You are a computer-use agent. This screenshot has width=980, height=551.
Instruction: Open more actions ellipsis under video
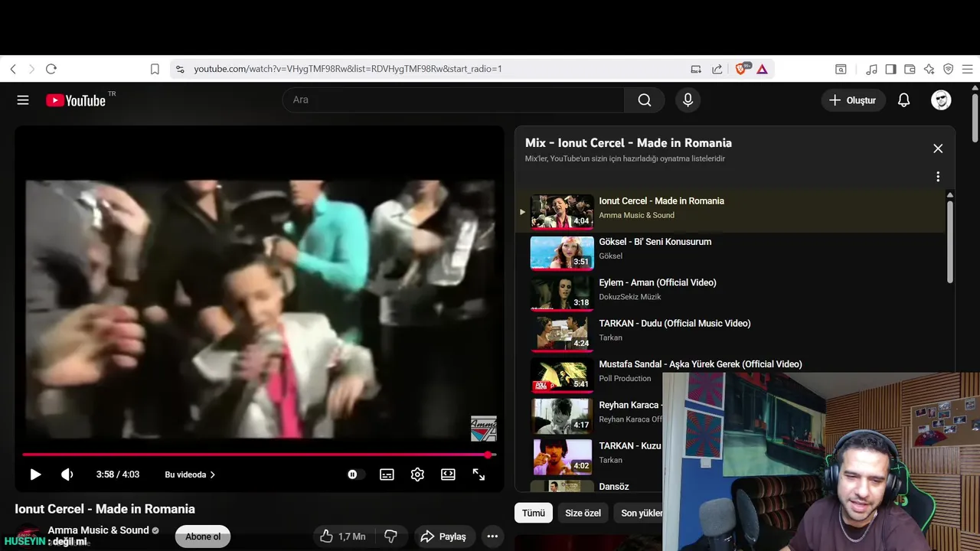(492, 536)
